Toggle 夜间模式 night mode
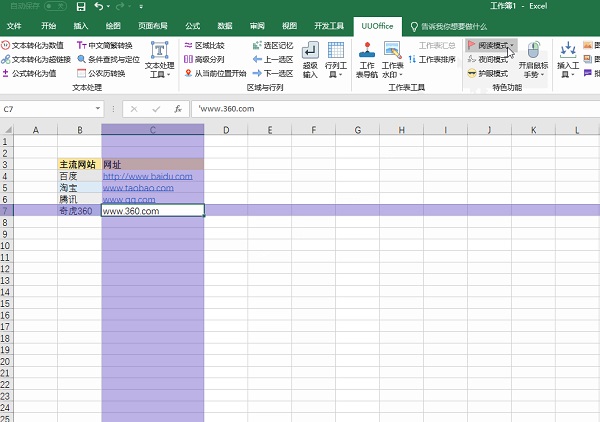The image size is (600, 422). pos(488,59)
